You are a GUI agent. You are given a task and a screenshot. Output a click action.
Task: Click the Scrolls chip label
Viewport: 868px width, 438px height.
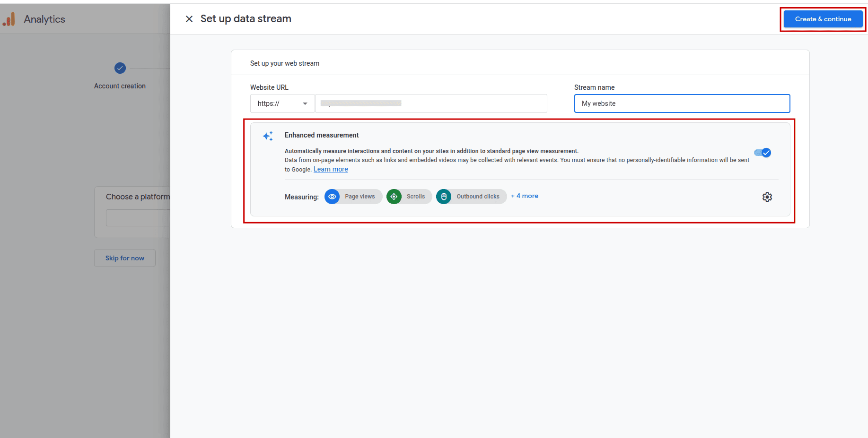tap(416, 197)
